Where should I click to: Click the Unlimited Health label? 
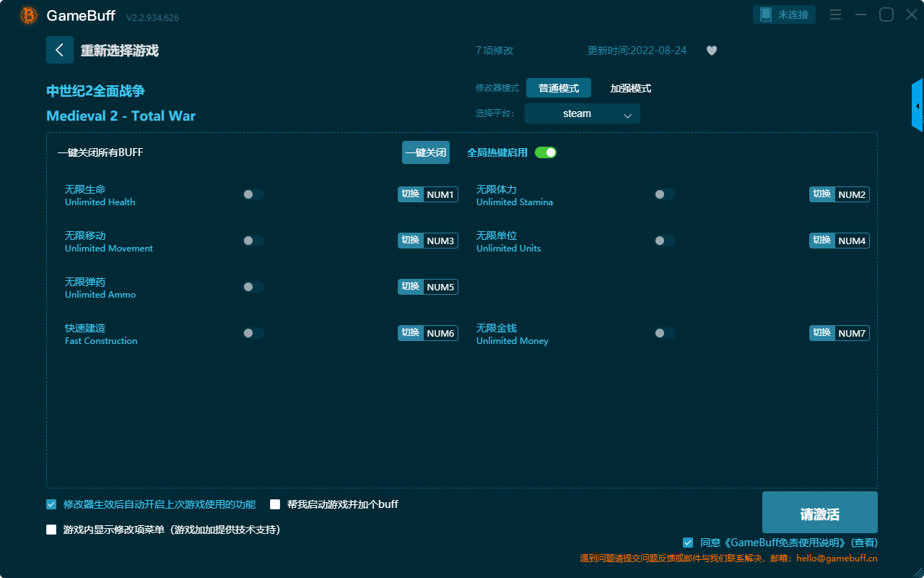click(100, 202)
